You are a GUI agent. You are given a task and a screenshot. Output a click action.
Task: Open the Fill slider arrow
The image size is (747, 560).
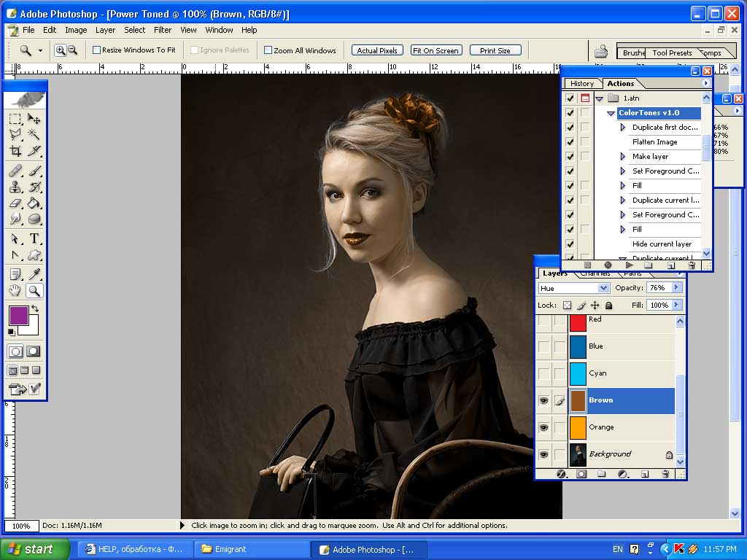click(x=676, y=305)
